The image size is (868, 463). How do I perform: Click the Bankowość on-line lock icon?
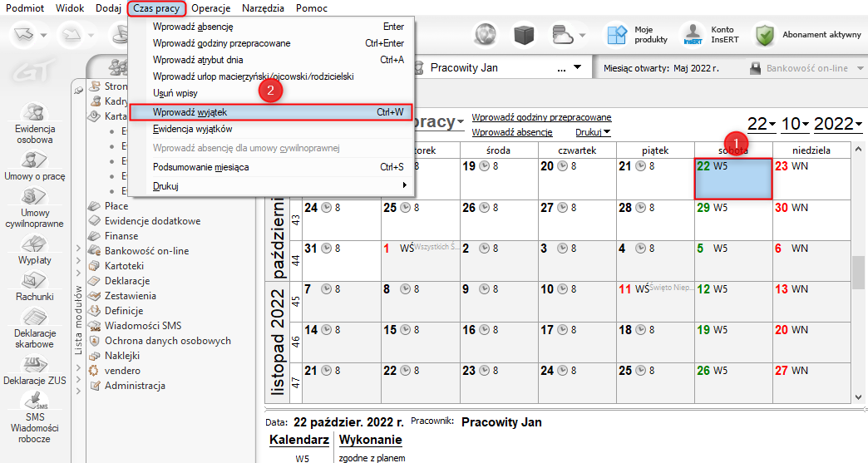click(755, 68)
